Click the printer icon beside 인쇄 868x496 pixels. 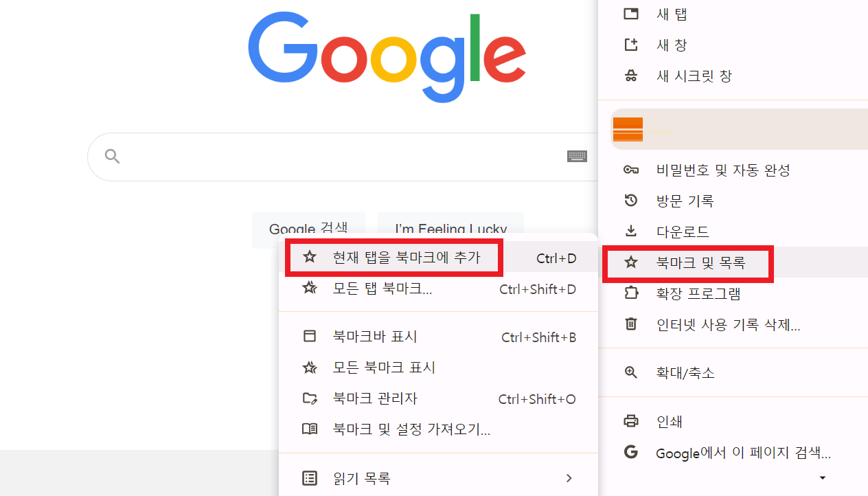(x=630, y=421)
